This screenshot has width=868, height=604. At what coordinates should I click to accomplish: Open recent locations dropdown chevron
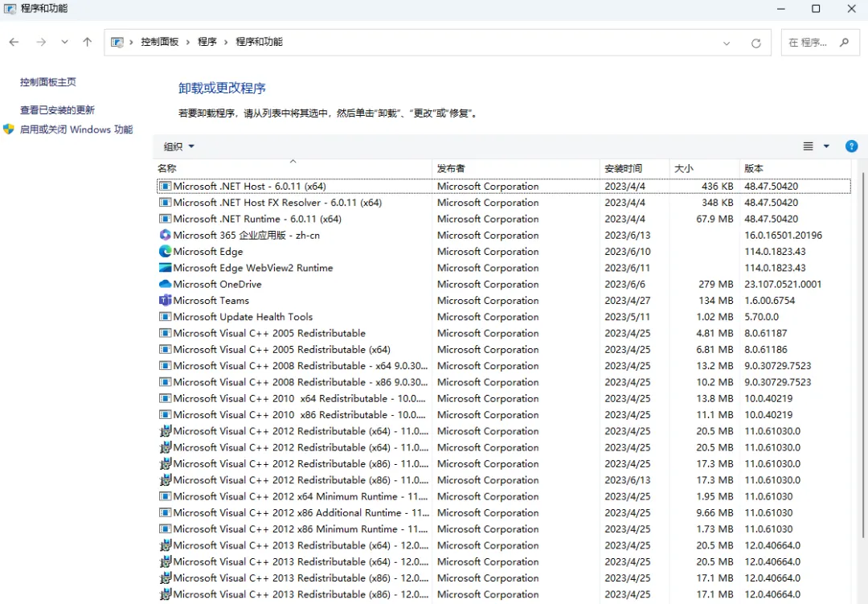point(65,42)
